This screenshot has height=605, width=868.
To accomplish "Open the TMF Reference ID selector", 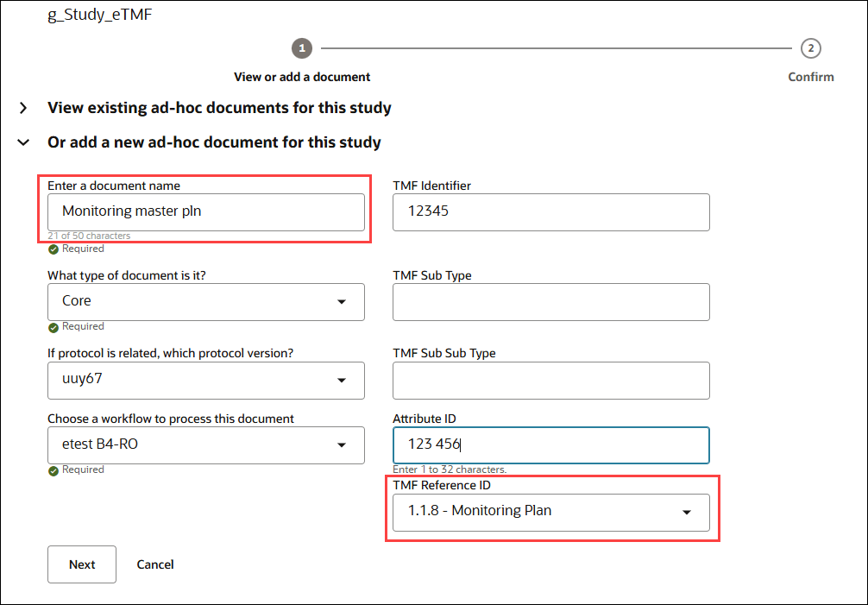I will [x=551, y=512].
